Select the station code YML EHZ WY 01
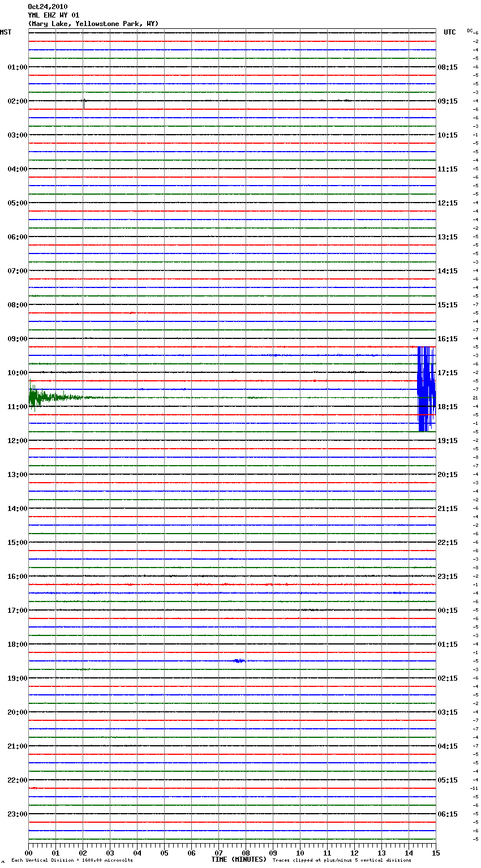 point(54,15)
